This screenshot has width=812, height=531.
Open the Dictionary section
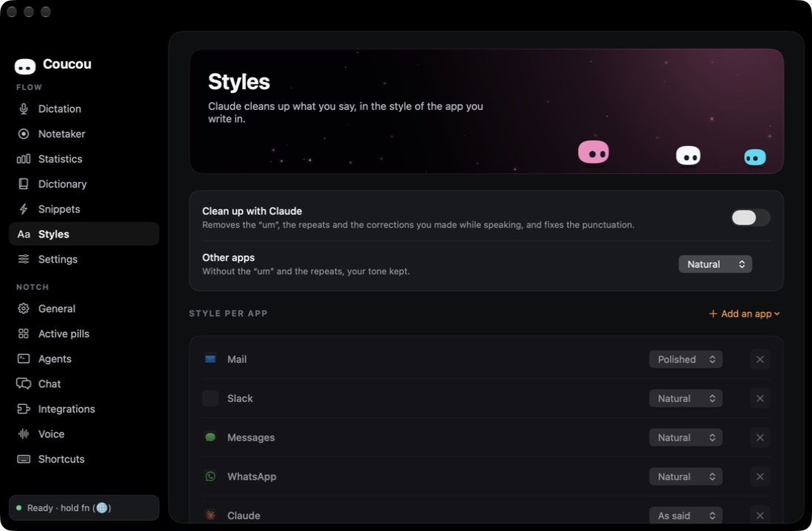point(84,184)
